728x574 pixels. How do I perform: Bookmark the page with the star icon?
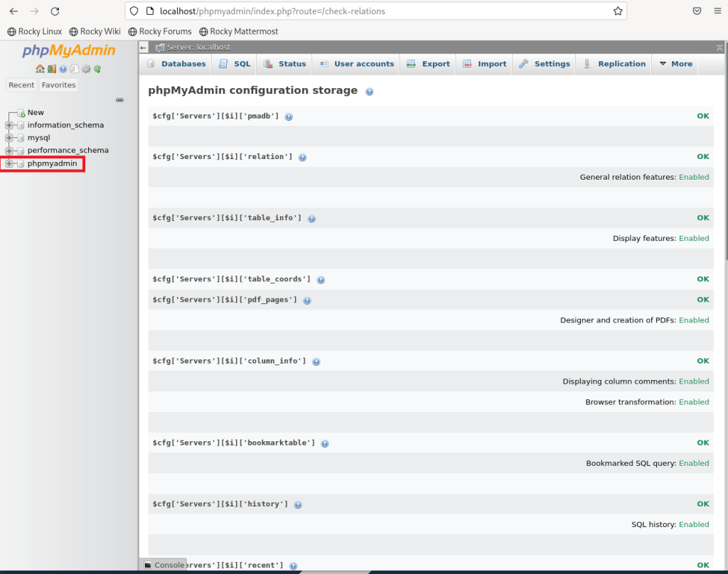point(619,11)
